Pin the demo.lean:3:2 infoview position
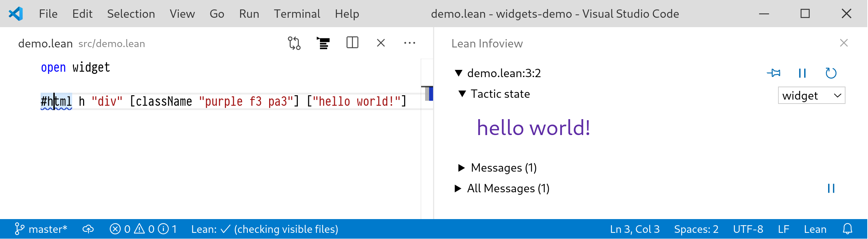The width and height of the screenshot is (868, 239). [x=773, y=73]
